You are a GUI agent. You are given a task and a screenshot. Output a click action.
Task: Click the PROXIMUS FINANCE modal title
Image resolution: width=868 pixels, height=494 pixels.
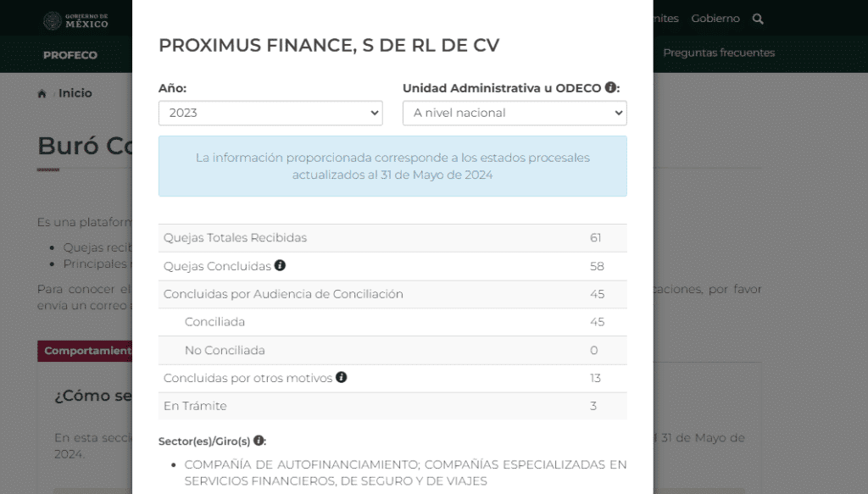coord(329,46)
